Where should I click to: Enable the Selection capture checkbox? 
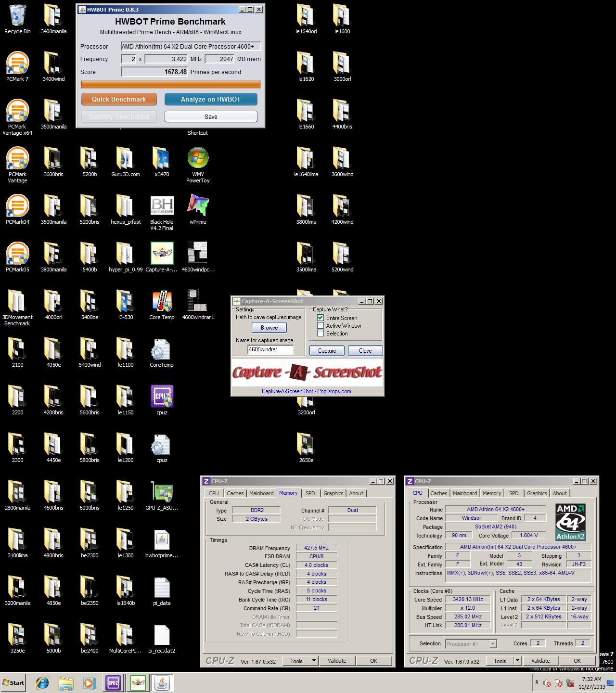pyautogui.click(x=321, y=333)
